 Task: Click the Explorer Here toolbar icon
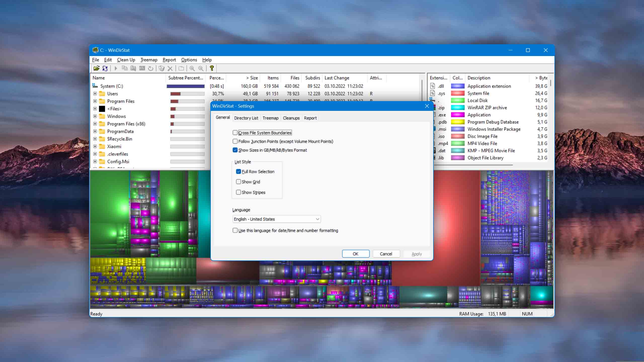click(x=133, y=68)
